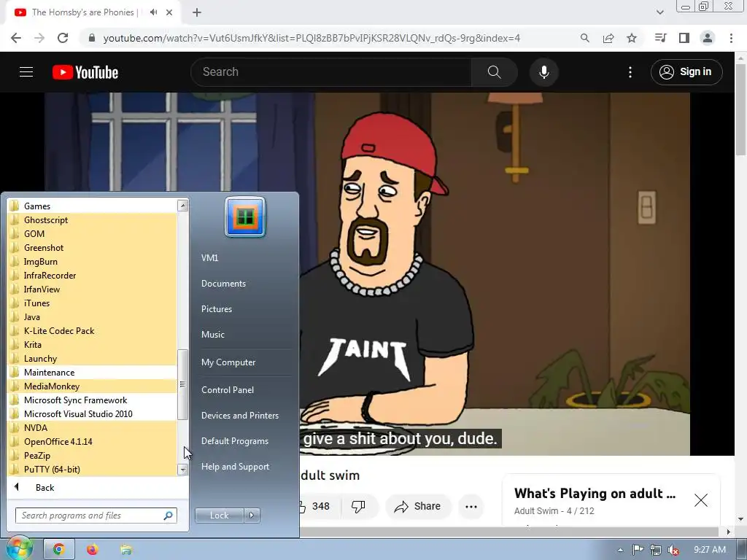
Task: Open Documents from Start menu
Action: pos(223,284)
